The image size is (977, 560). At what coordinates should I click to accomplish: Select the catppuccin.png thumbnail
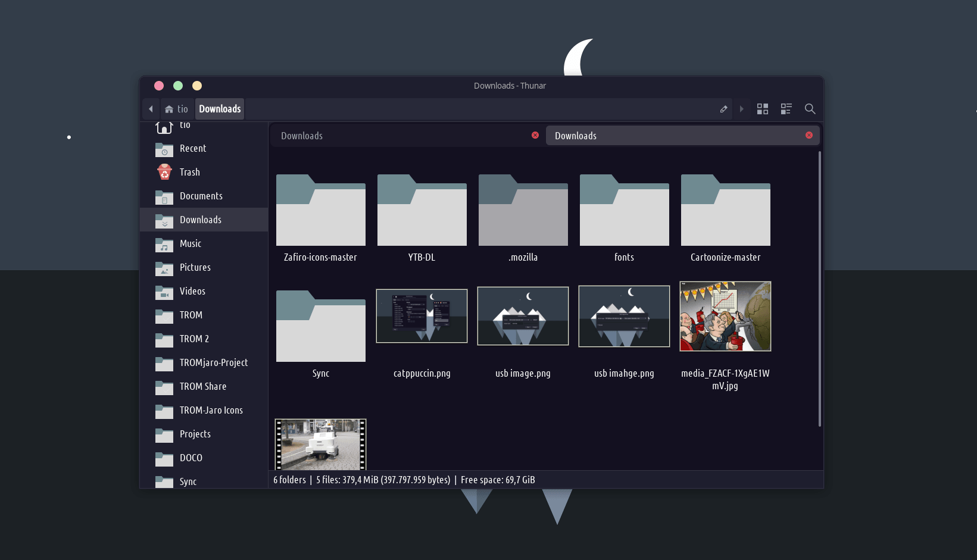(x=422, y=316)
